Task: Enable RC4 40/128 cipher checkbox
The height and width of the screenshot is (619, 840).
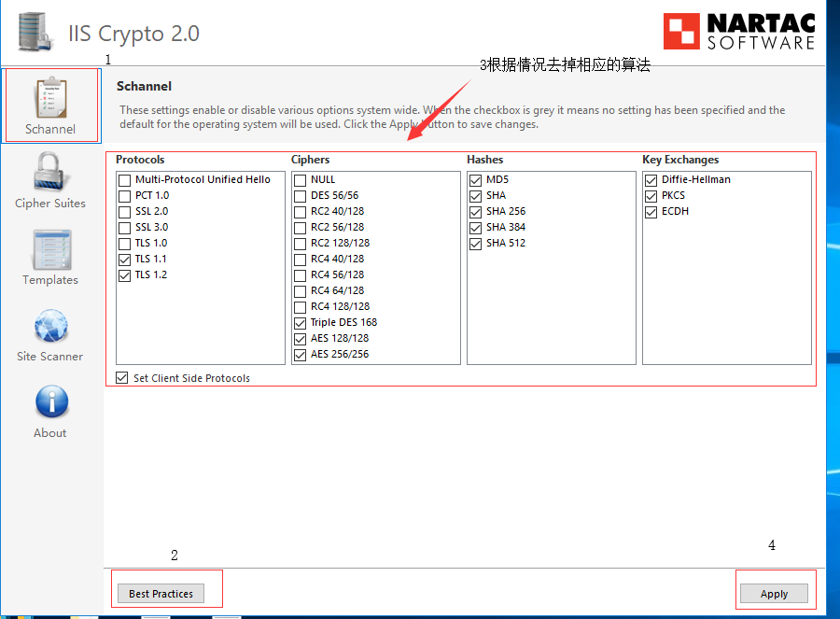Action: [300, 260]
